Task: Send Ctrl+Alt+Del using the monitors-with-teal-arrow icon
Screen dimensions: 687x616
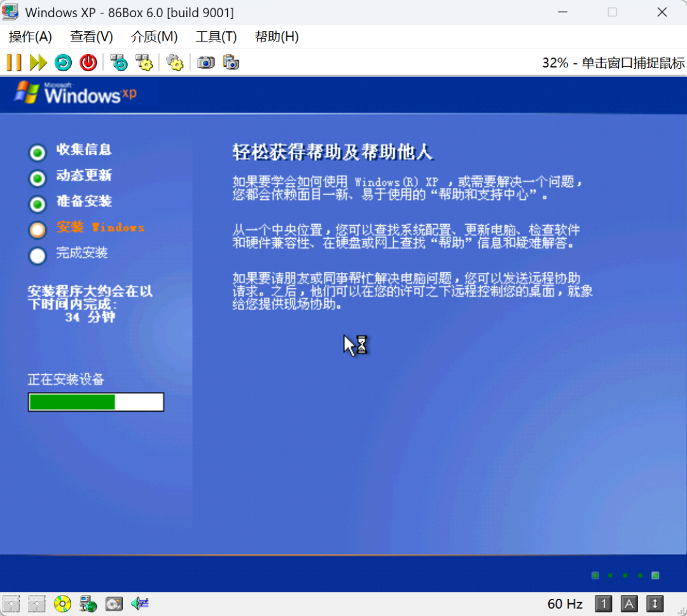Action: coord(119,63)
